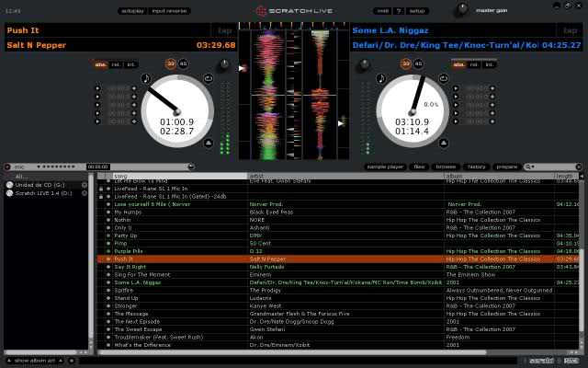Click the left deck loop/repeat icon
588x368 pixels.
(x=209, y=78)
